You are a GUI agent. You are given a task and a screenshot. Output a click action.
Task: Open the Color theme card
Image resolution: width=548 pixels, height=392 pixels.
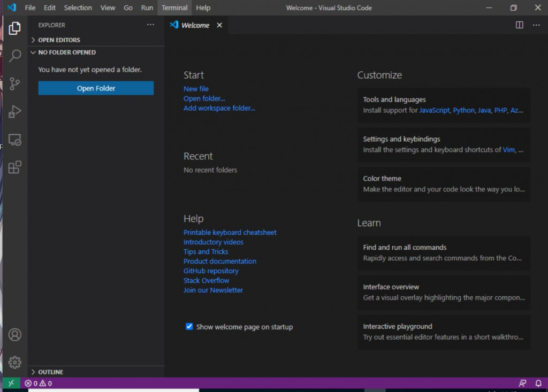coord(444,184)
